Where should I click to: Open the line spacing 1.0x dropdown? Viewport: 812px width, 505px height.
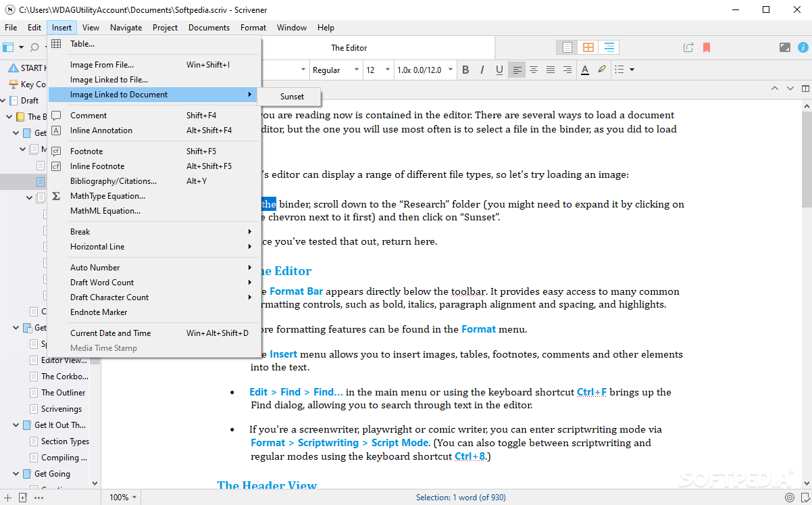click(424, 70)
